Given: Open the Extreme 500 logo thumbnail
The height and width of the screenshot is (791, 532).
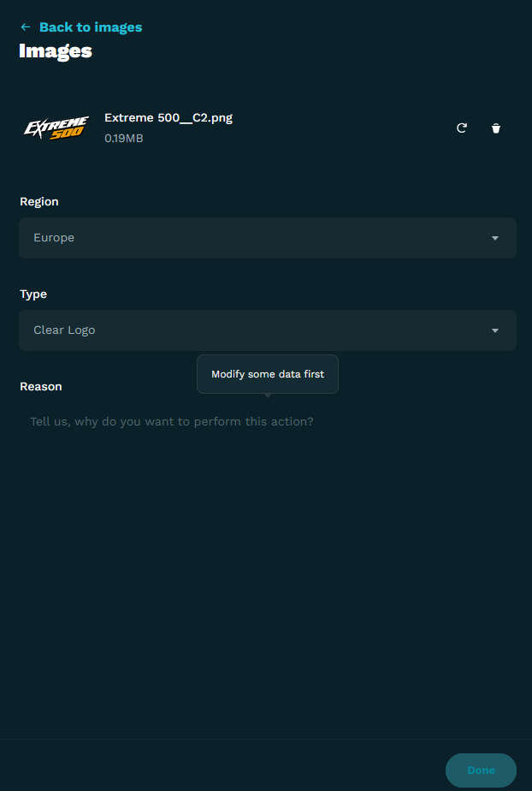Looking at the screenshot, I should (x=56, y=128).
